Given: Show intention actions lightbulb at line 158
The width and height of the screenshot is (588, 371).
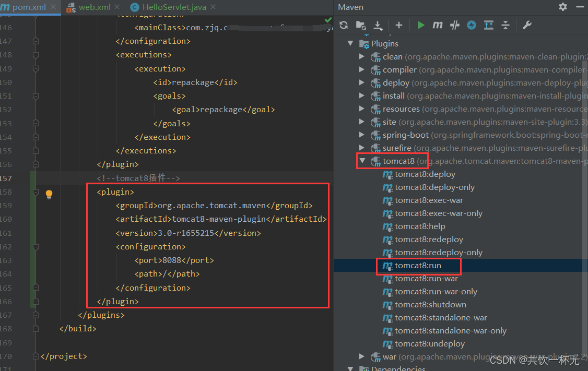Looking at the screenshot, I should pyautogui.click(x=49, y=194).
